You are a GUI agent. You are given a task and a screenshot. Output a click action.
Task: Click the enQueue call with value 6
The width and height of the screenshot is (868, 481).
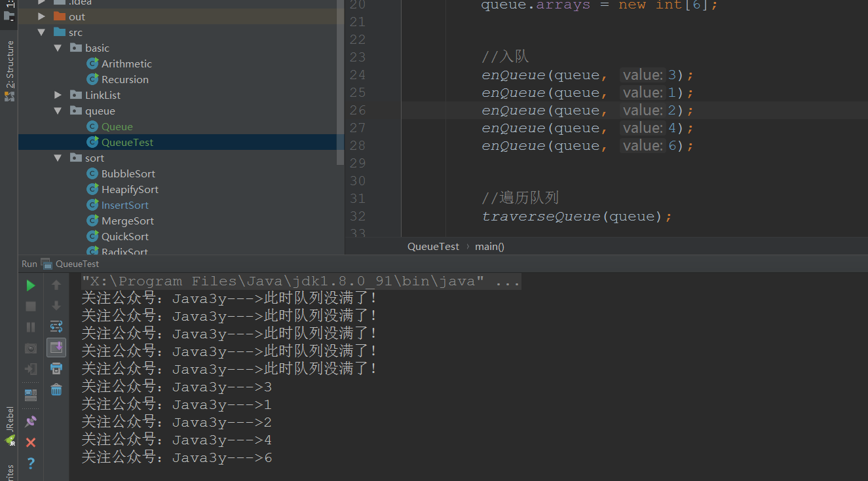coord(587,145)
